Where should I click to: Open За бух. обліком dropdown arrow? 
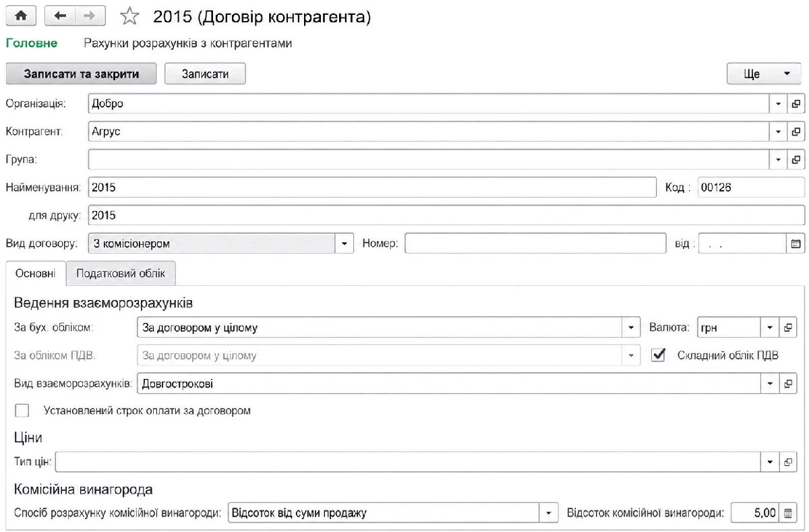tap(631, 328)
